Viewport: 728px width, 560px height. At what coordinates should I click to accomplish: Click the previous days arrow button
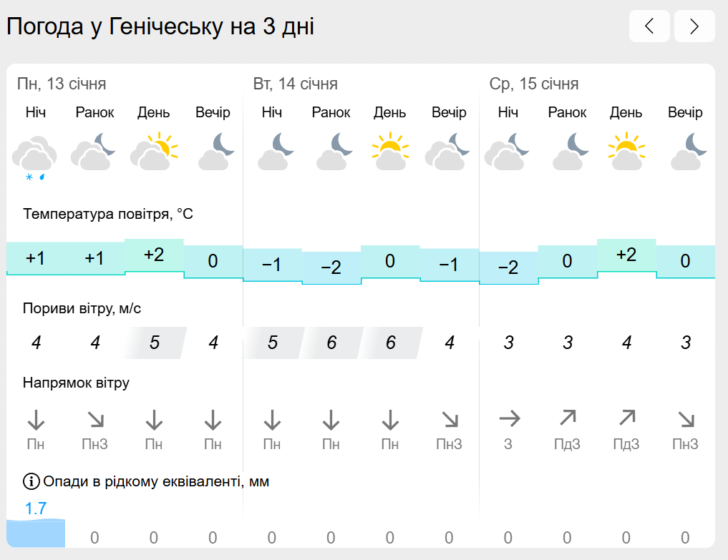[649, 26]
